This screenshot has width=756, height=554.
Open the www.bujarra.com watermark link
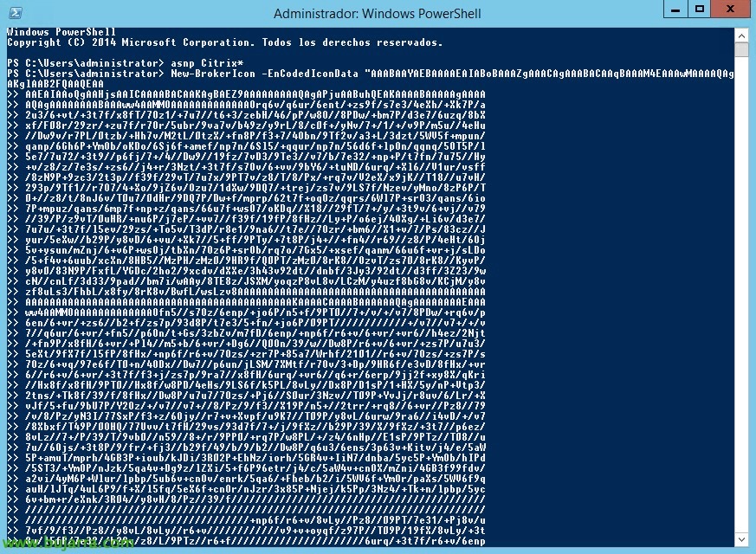tap(68, 543)
